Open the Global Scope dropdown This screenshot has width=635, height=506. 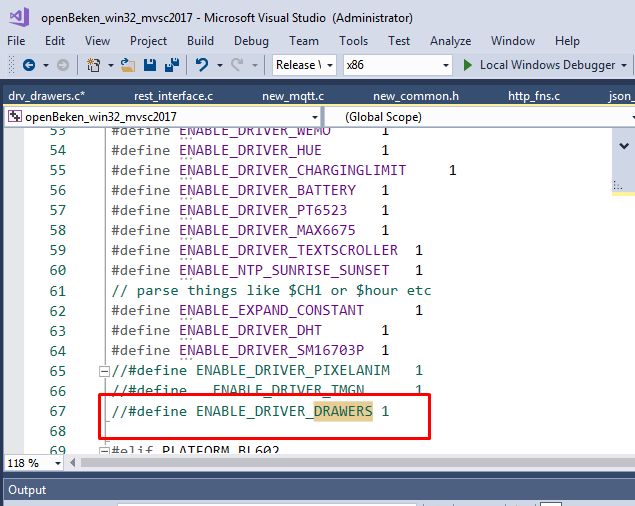(480, 117)
